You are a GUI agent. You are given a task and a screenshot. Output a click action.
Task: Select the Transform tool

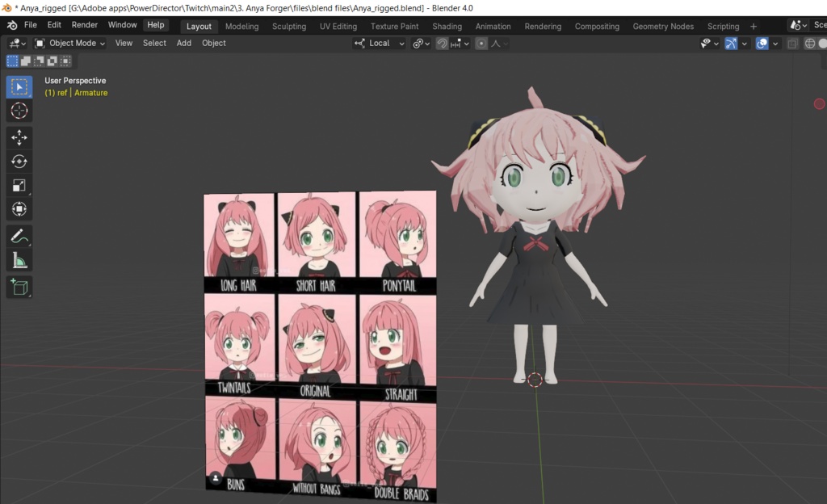coord(19,208)
